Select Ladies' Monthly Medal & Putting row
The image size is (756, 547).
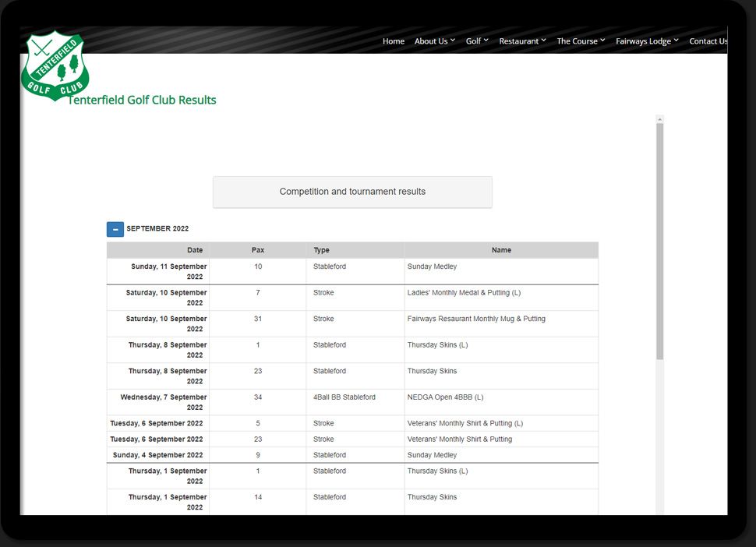pos(464,293)
